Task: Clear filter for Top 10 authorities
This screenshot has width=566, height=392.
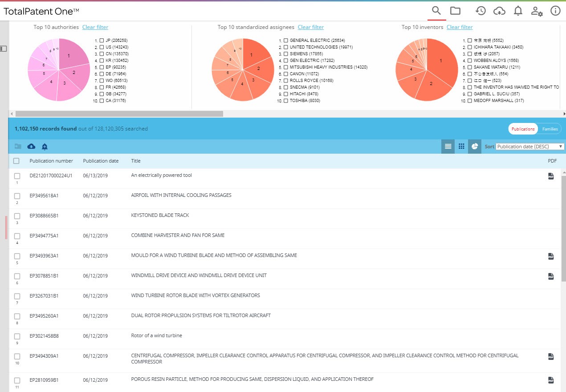Action: [95, 27]
